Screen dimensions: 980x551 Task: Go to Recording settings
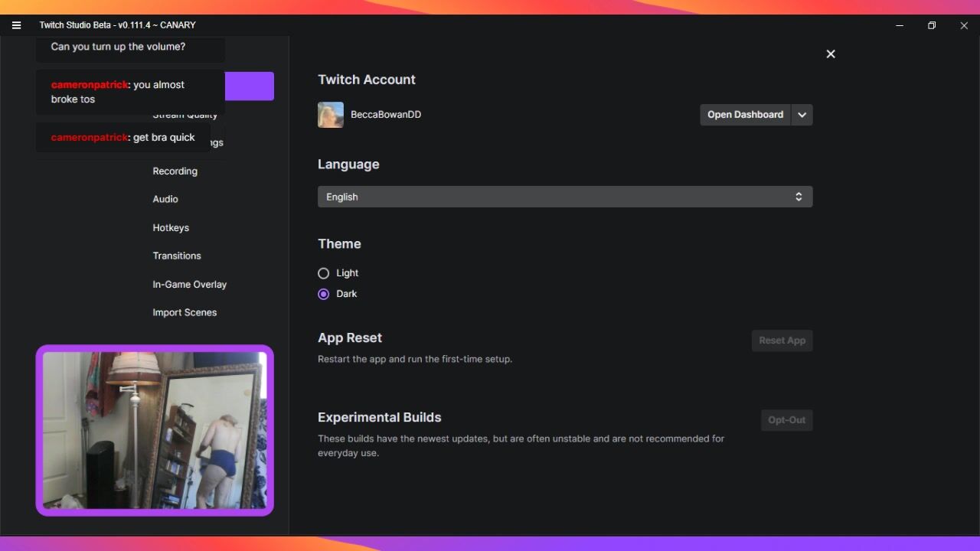[175, 171]
